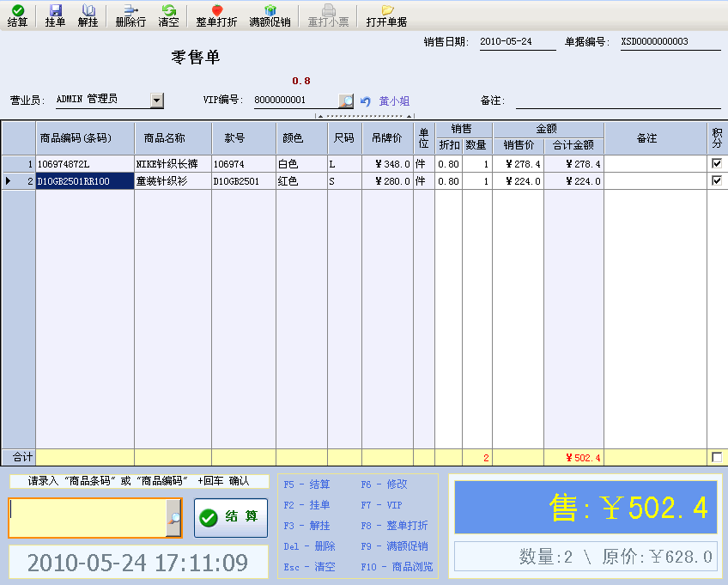This screenshot has width=728, height=585.
Task: Click the 打开单据 open document icon
Action: [x=386, y=15]
